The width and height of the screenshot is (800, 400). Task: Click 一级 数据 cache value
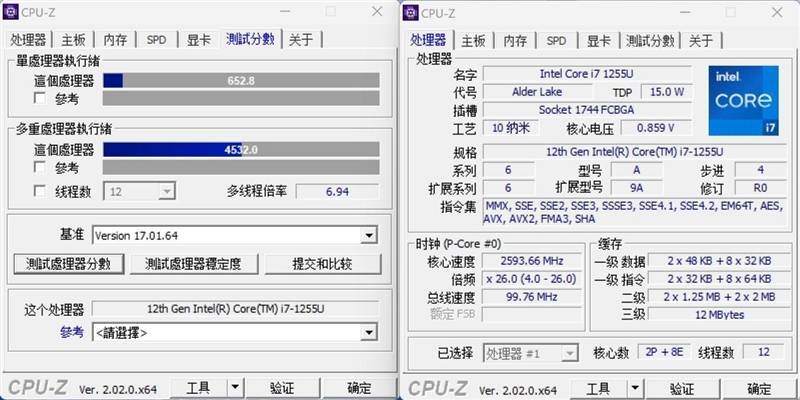point(719,261)
